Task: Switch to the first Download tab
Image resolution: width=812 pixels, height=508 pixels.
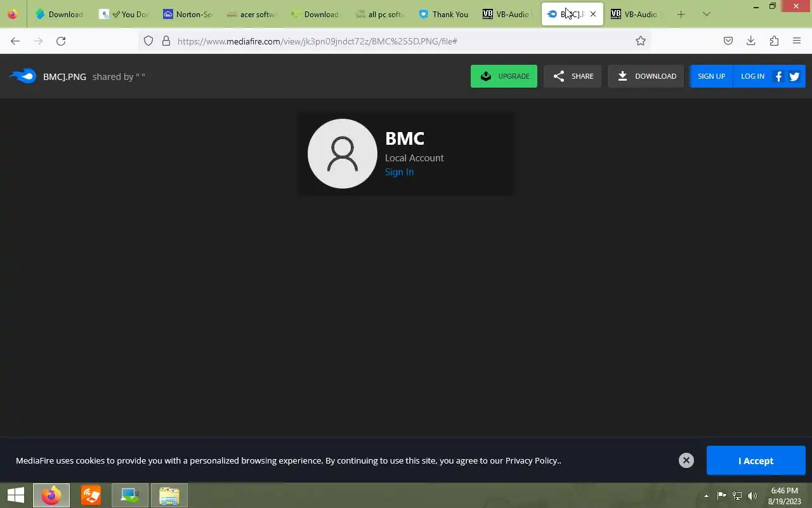Action: pos(60,14)
